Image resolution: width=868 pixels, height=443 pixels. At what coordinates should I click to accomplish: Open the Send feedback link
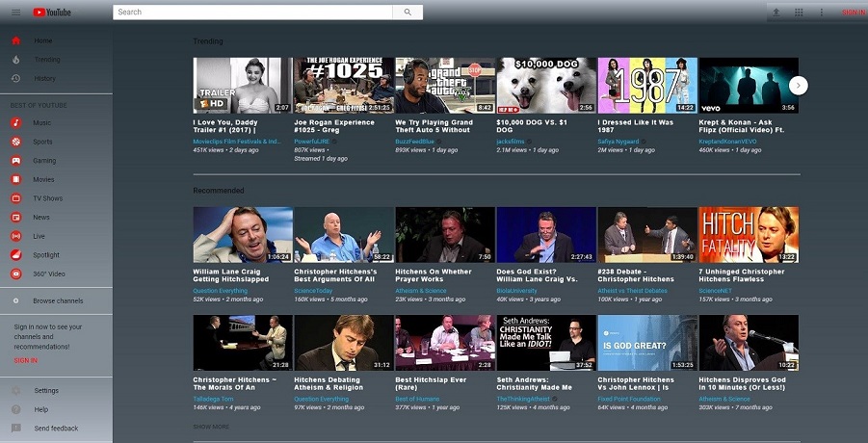click(x=56, y=428)
